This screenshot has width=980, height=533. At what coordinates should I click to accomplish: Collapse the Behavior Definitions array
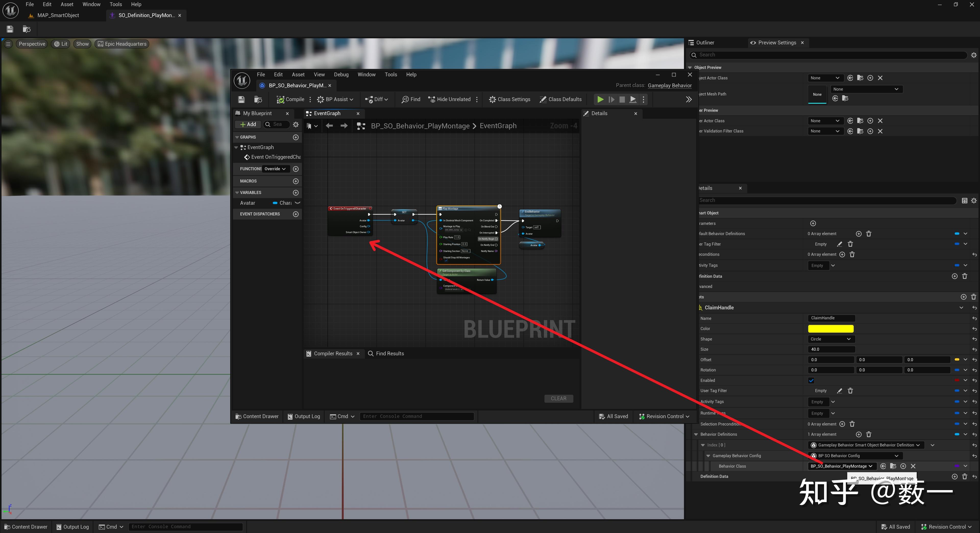(x=696, y=434)
